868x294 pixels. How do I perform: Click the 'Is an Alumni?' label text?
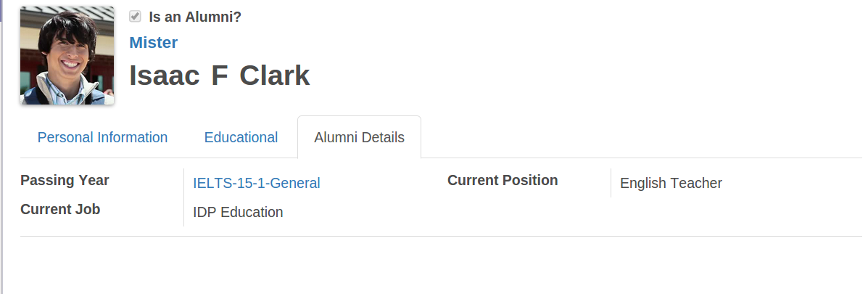coord(195,17)
